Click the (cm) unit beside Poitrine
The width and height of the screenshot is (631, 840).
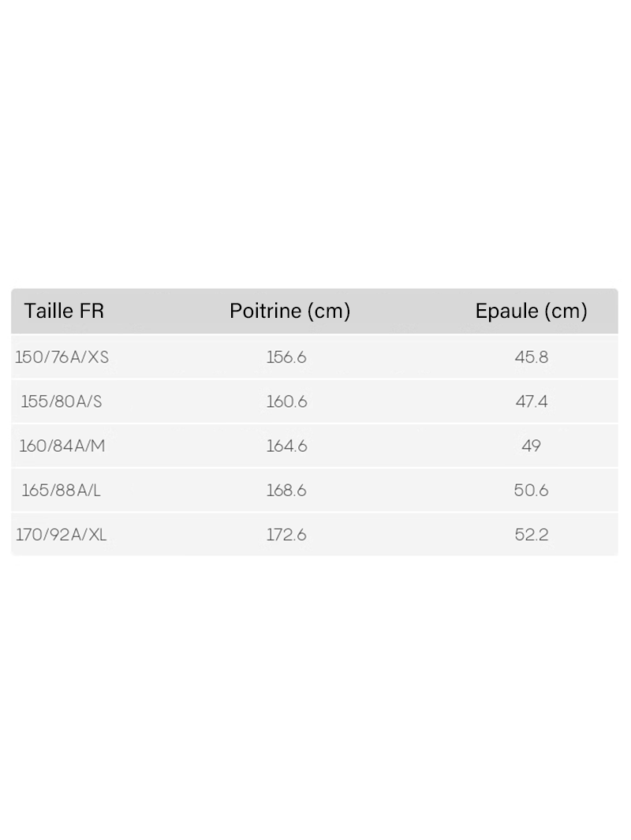(327, 311)
